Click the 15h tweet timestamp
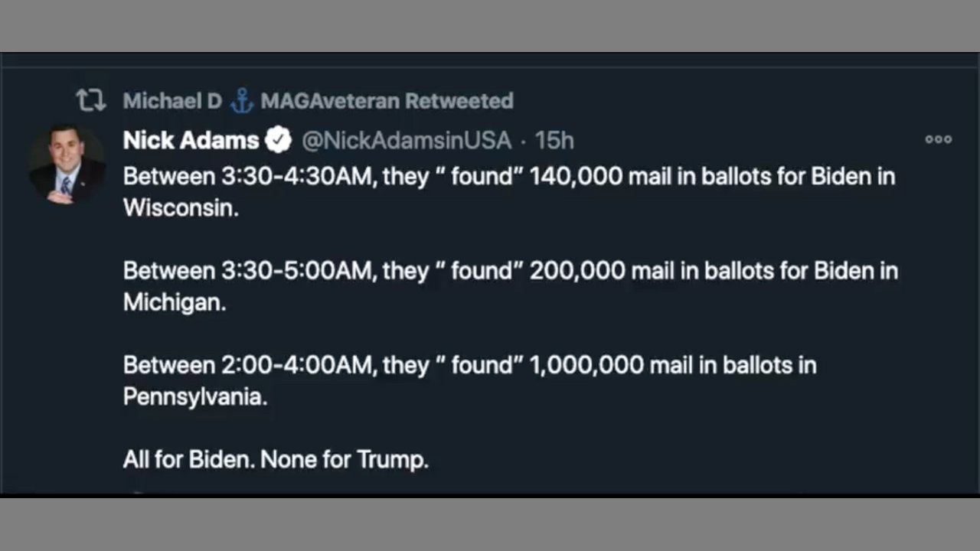The width and height of the screenshot is (980, 551). [x=554, y=140]
